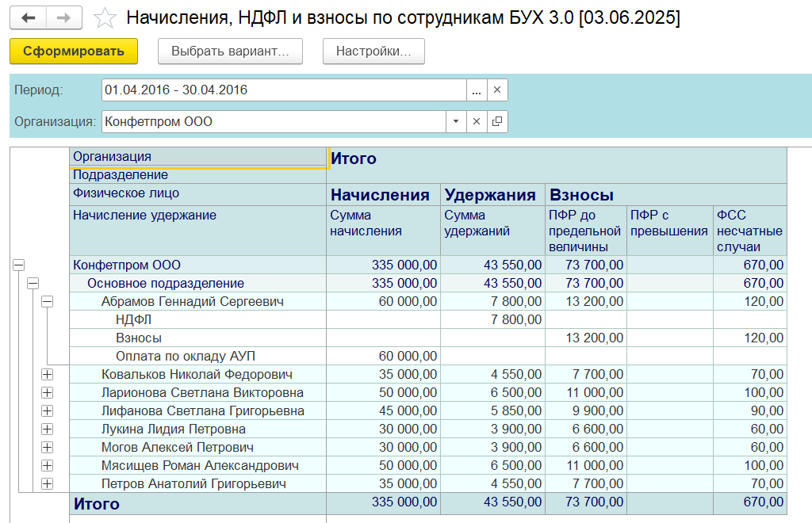
Task: Click the Начисления column group header
Action: [x=383, y=194]
